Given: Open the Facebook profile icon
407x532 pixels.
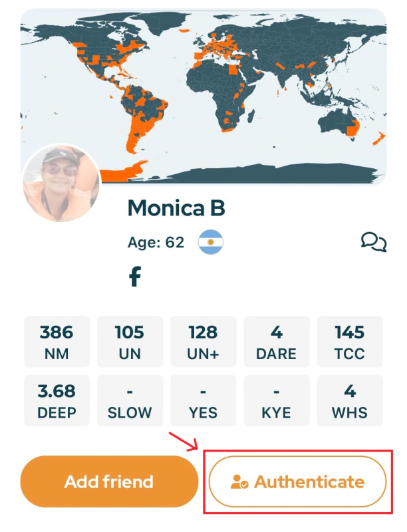Looking at the screenshot, I should pos(135,277).
